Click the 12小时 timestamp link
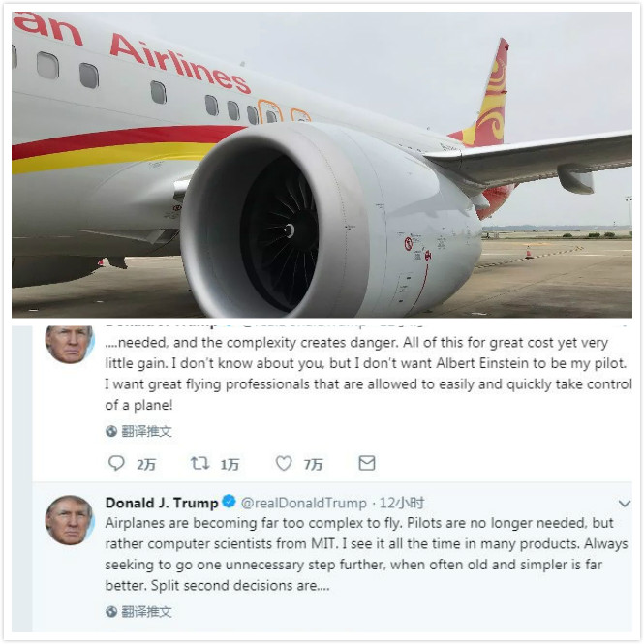 coord(402,503)
